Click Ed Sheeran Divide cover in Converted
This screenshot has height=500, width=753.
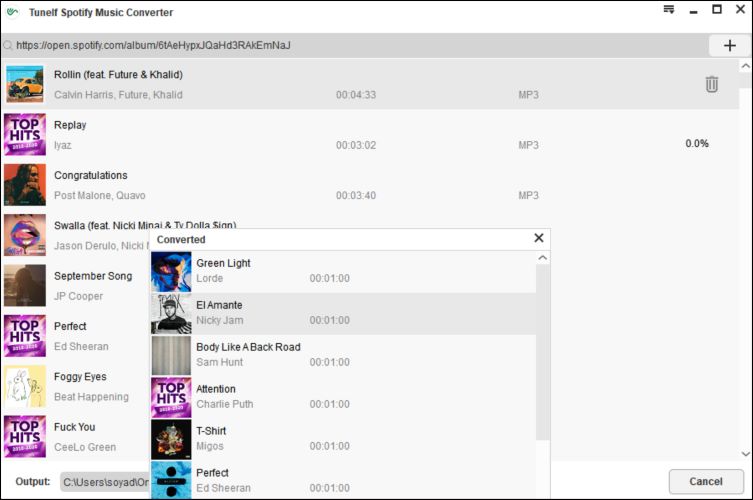coord(171,480)
